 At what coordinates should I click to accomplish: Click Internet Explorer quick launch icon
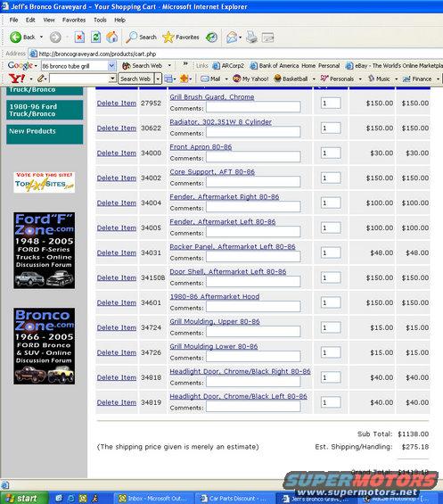tap(71, 499)
